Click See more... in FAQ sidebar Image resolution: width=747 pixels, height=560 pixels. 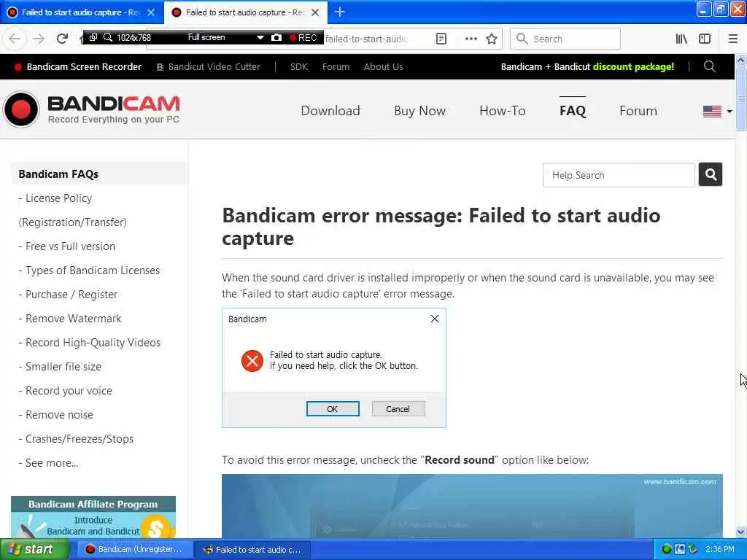coord(48,463)
